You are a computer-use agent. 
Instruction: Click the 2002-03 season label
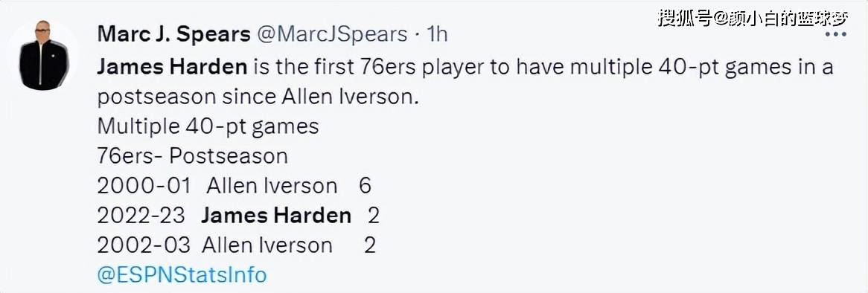(144, 245)
